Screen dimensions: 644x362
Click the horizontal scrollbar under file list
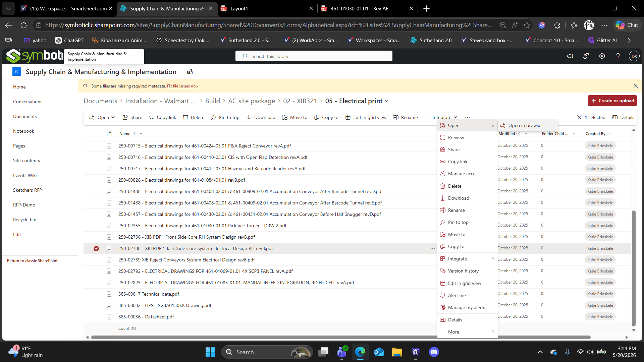(340, 337)
